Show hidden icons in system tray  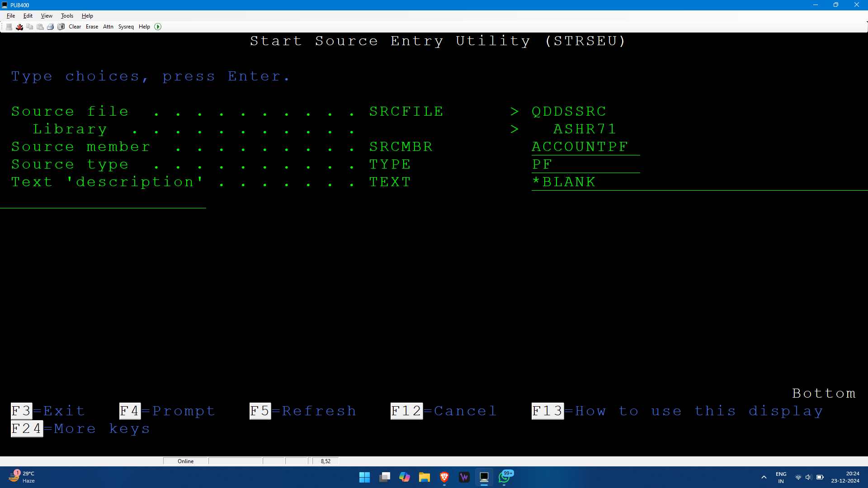pos(764,477)
